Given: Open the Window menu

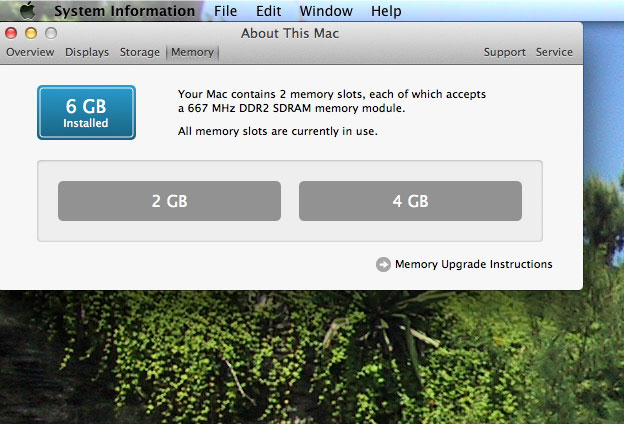Looking at the screenshot, I should point(326,11).
